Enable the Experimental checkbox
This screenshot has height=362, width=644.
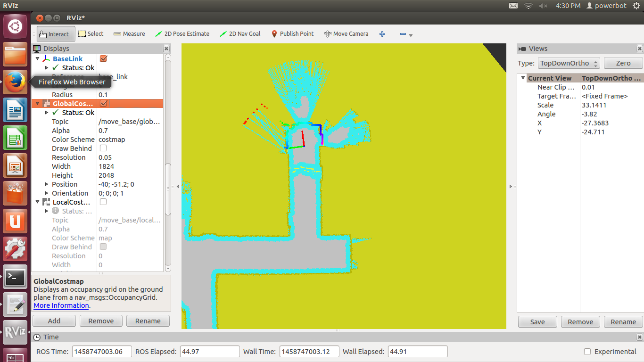click(587, 352)
